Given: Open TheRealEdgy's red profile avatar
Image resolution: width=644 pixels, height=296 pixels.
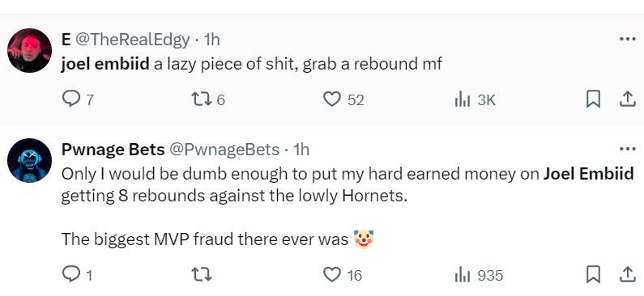Looking at the screenshot, I should point(30,50).
